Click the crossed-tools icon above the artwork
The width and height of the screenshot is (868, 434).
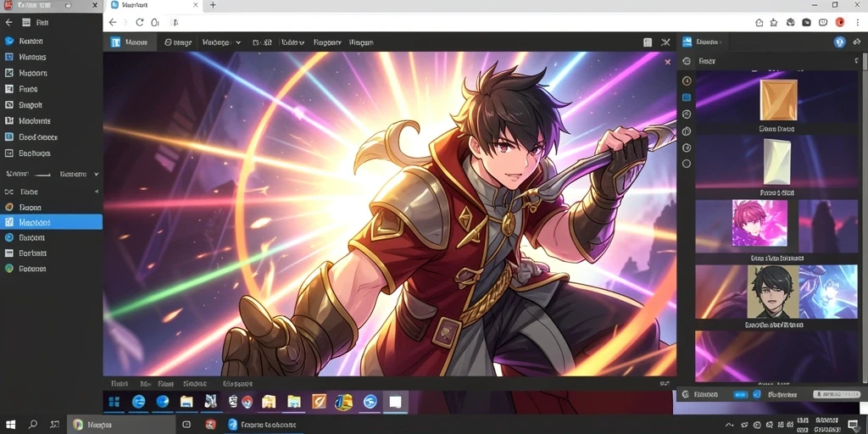665,42
